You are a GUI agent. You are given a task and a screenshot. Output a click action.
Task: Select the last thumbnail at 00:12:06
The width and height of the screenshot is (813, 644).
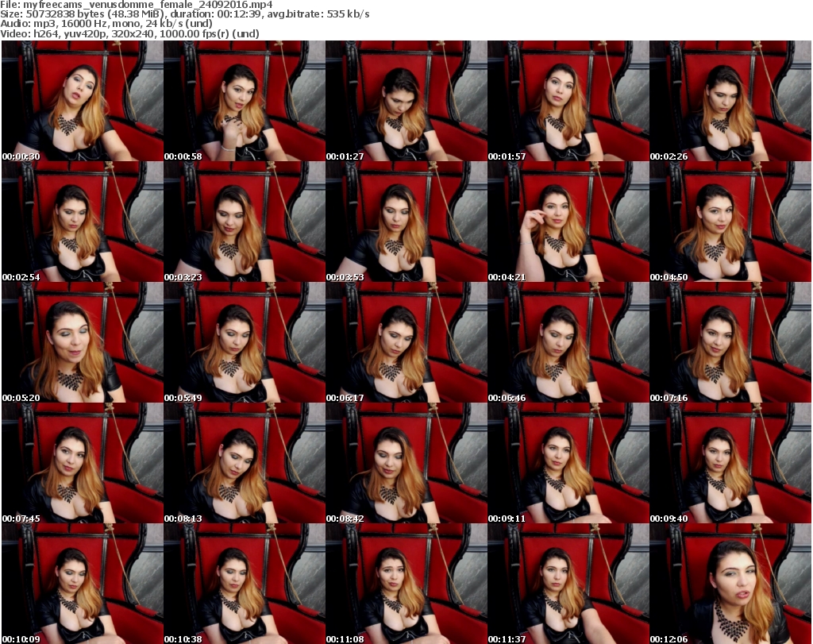point(730,584)
